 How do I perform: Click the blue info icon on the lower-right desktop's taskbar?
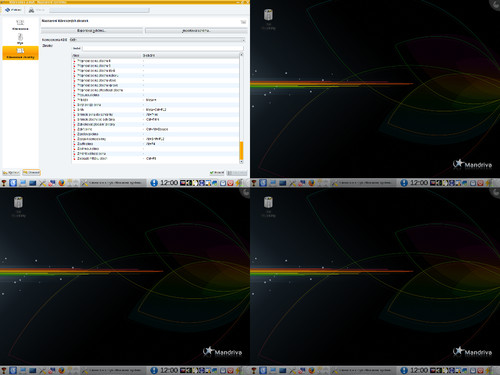404,370
